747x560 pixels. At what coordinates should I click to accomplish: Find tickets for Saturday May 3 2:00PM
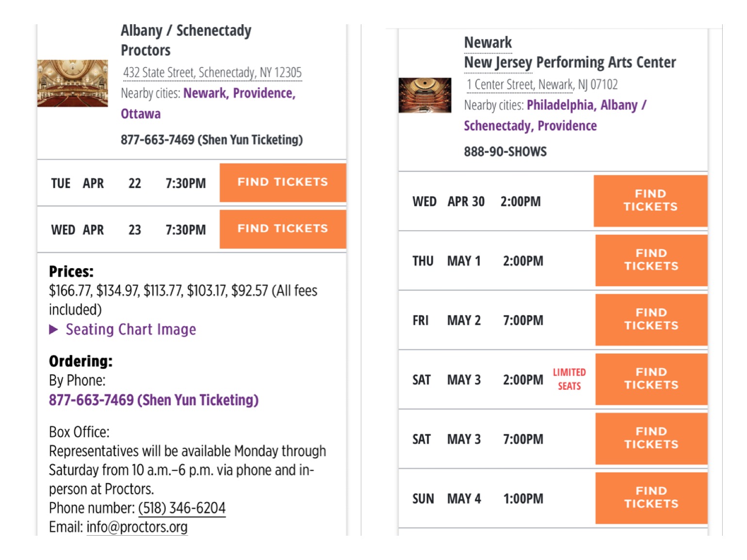click(x=651, y=379)
